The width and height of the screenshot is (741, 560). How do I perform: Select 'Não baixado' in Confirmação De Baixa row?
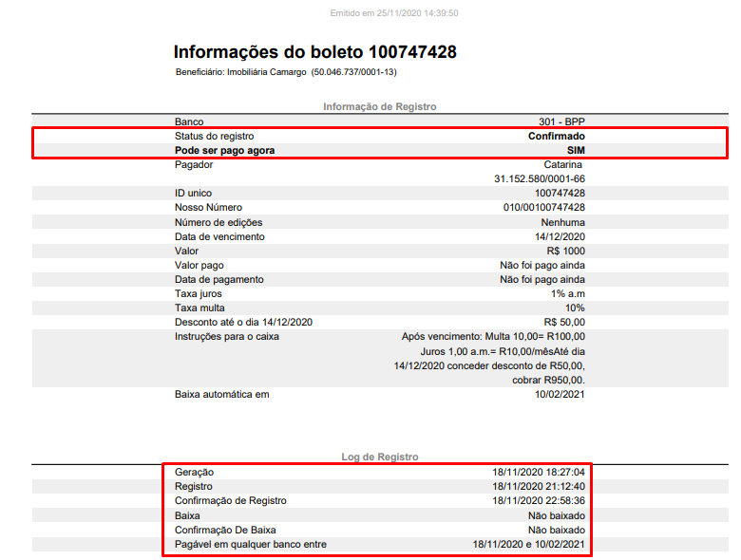(557, 530)
